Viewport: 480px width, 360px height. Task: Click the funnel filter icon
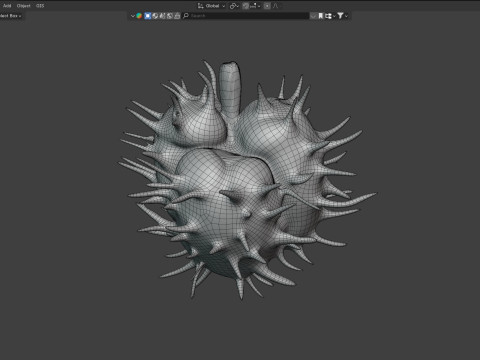[340, 16]
